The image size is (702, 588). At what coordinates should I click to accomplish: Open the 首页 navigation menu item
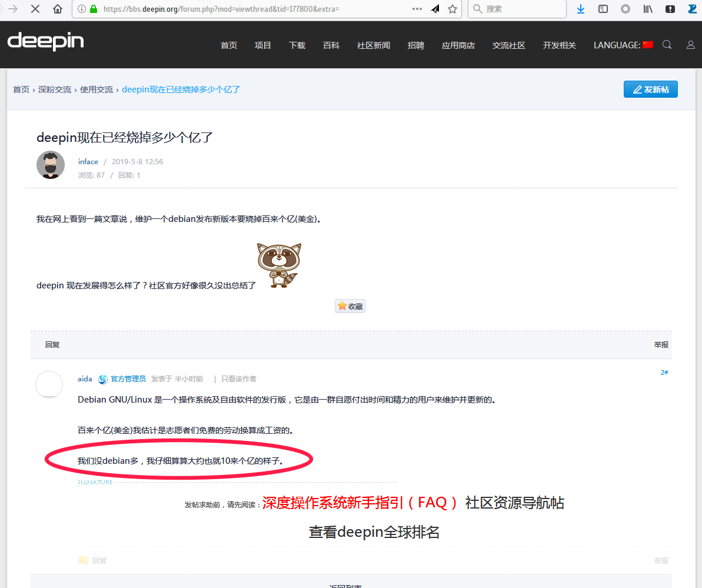[x=229, y=45]
